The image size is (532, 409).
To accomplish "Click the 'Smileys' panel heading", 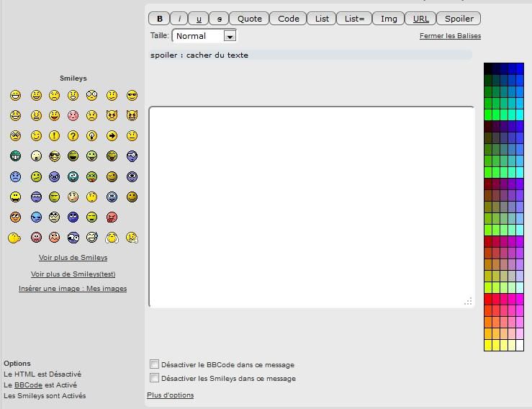I will (x=73, y=78).
